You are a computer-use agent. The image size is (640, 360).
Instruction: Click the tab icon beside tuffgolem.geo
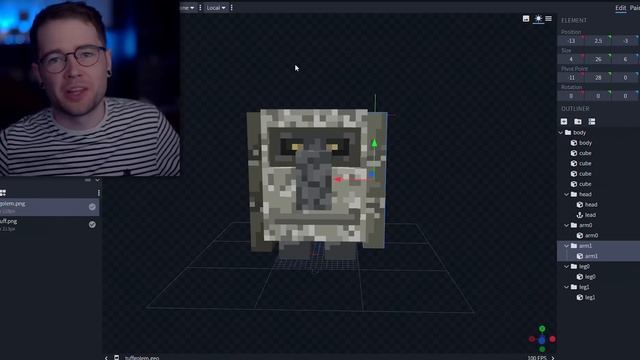(x=117, y=358)
